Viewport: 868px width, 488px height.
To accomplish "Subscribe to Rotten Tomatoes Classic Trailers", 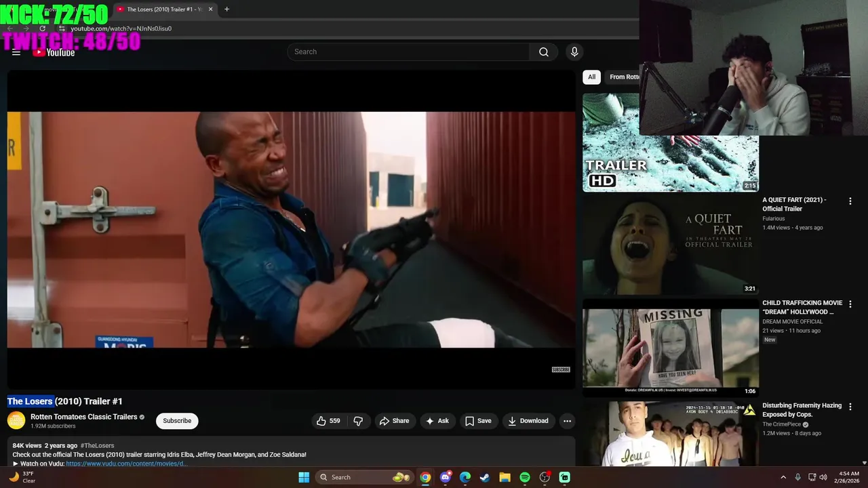I will [x=177, y=421].
